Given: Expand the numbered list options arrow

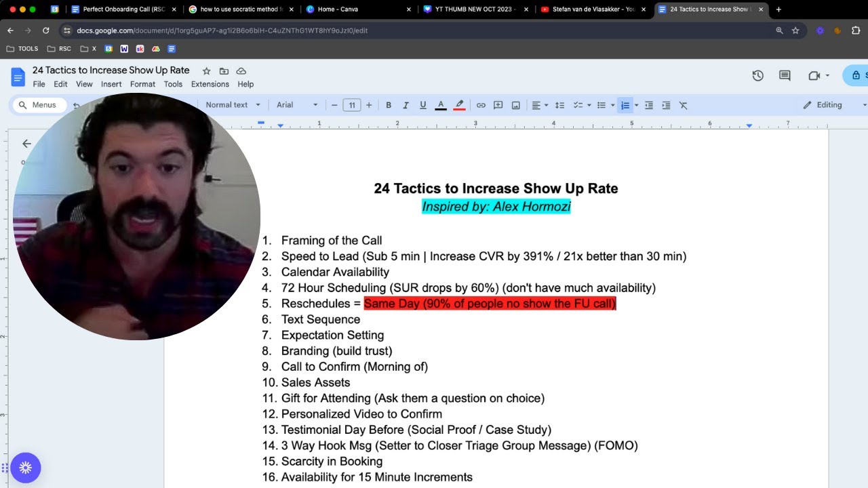Looking at the screenshot, I should (x=636, y=105).
